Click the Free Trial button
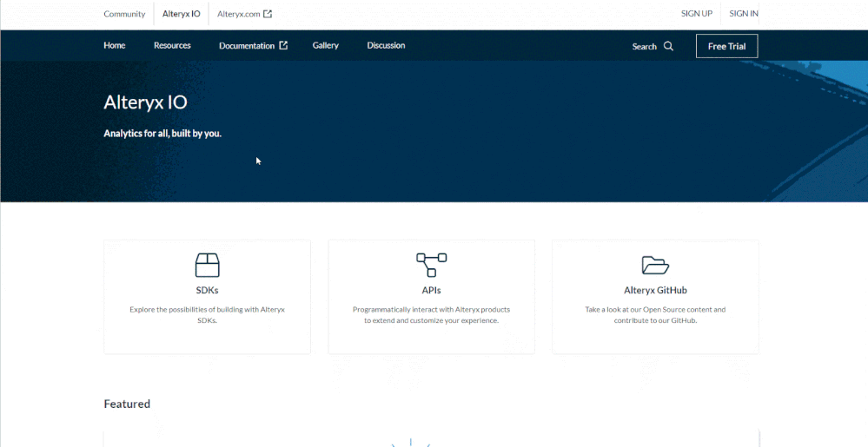Screen dimensions: 868x447 coord(727,46)
